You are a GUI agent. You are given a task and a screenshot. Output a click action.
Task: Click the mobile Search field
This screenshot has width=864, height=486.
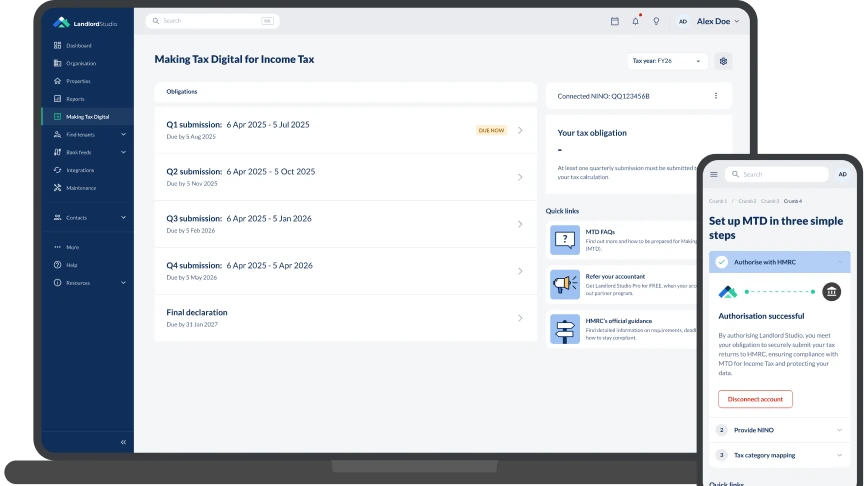point(776,174)
